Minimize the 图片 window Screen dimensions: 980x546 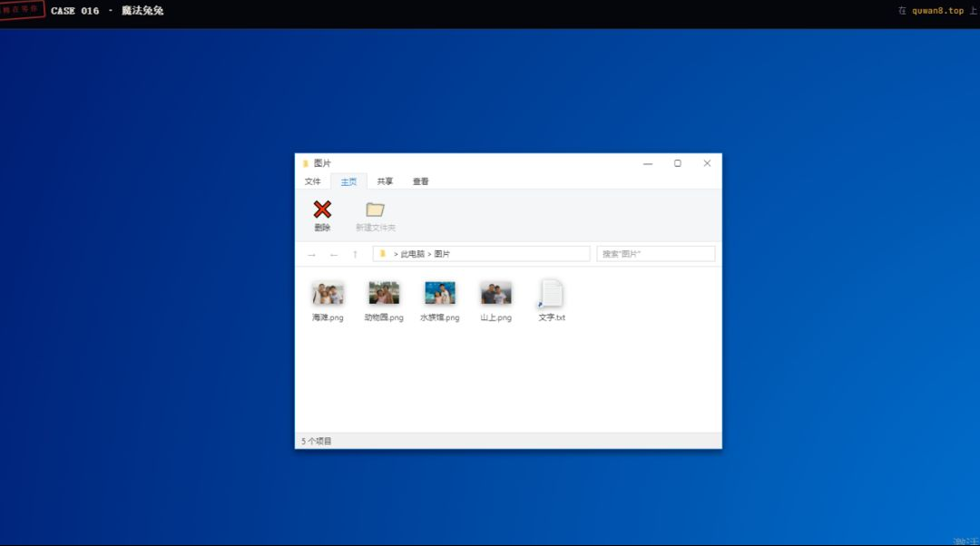point(648,163)
